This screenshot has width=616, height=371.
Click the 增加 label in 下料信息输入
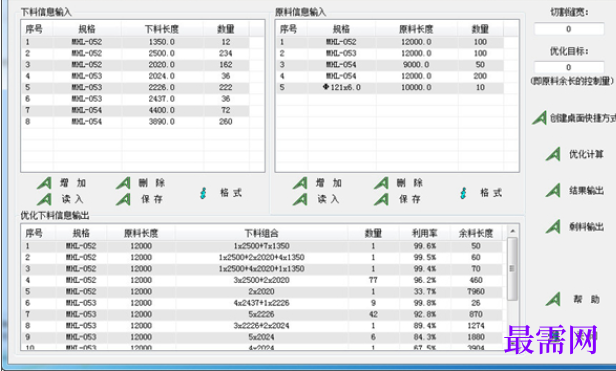click(x=73, y=183)
